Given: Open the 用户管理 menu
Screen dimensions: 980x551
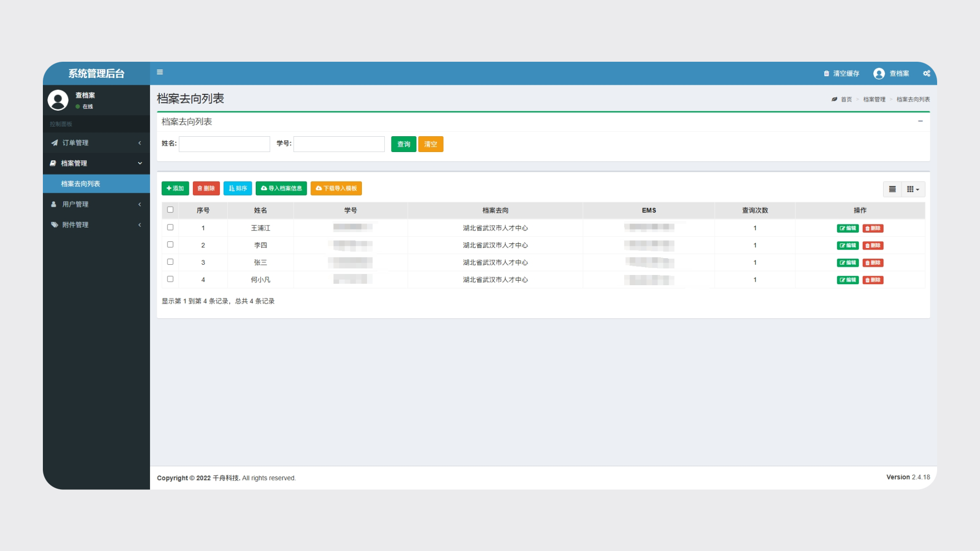Looking at the screenshot, I should tap(96, 204).
